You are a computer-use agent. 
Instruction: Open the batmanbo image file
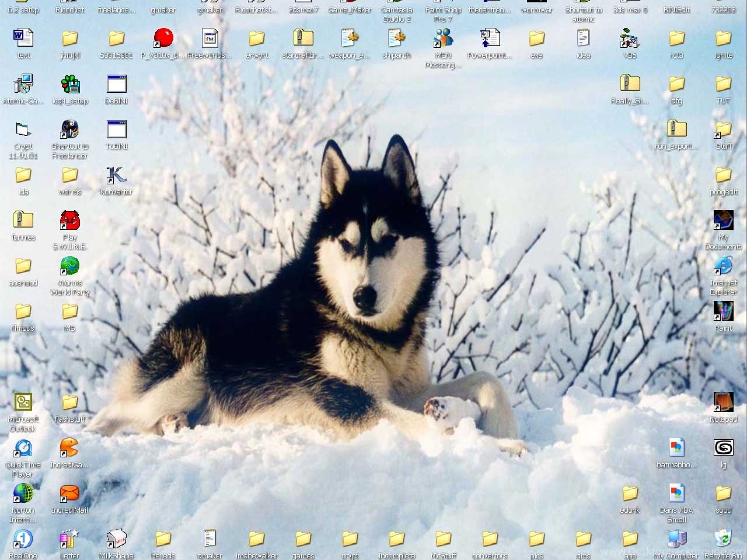(677, 448)
